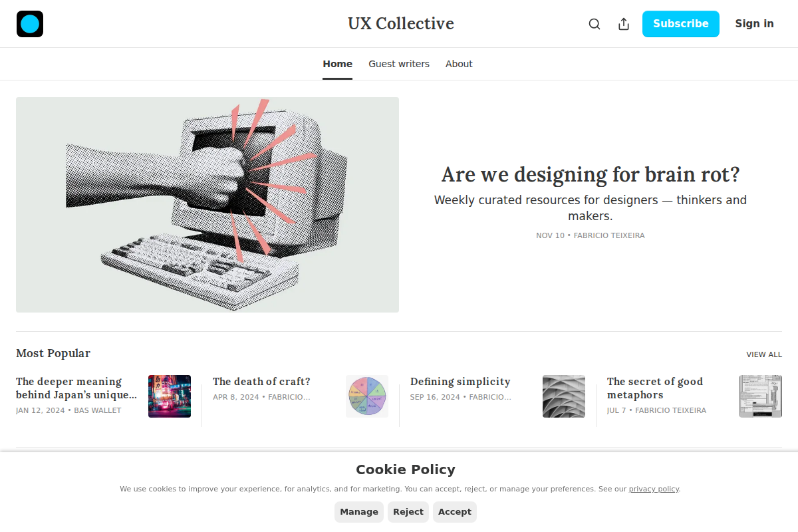Viewport: 798px width, 532px height.
Task: Accept the cookie policy
Action: click(454, 511)
